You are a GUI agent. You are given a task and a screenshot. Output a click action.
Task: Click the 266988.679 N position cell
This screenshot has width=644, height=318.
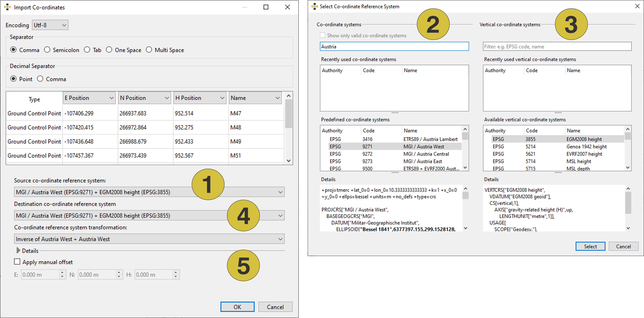click(x=145, y=141)
